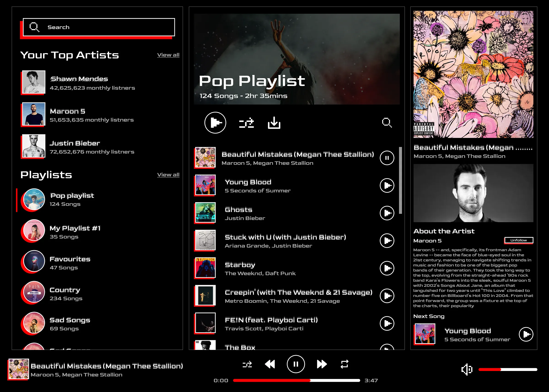Open the Sad Songs playlist with 69 songs

coord(56,324)
